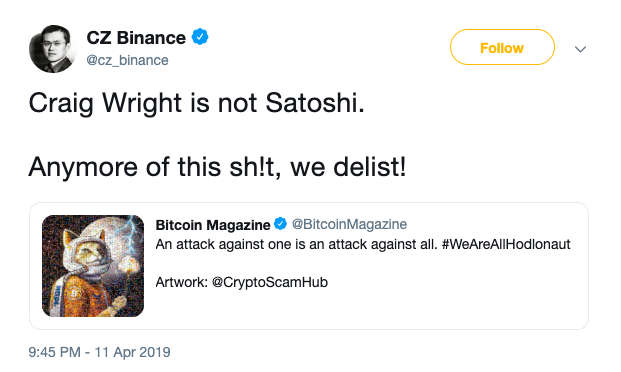Select the "we delist!" tweet sentence

point(348,167)
